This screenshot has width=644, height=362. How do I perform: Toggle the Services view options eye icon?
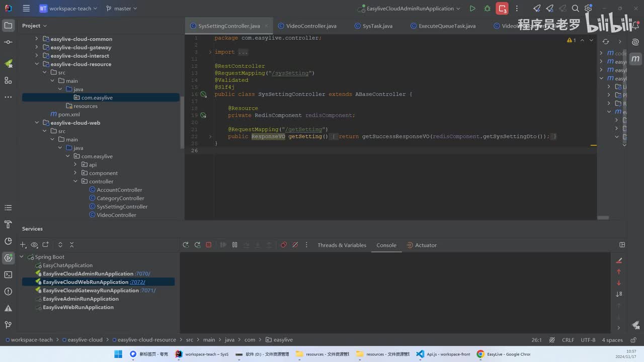tap(34, 245)
